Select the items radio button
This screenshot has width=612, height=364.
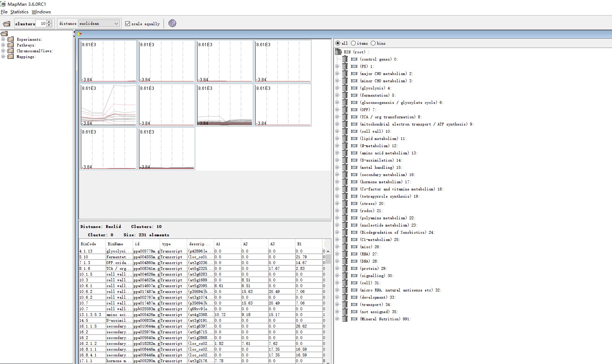tap(353, 43)
